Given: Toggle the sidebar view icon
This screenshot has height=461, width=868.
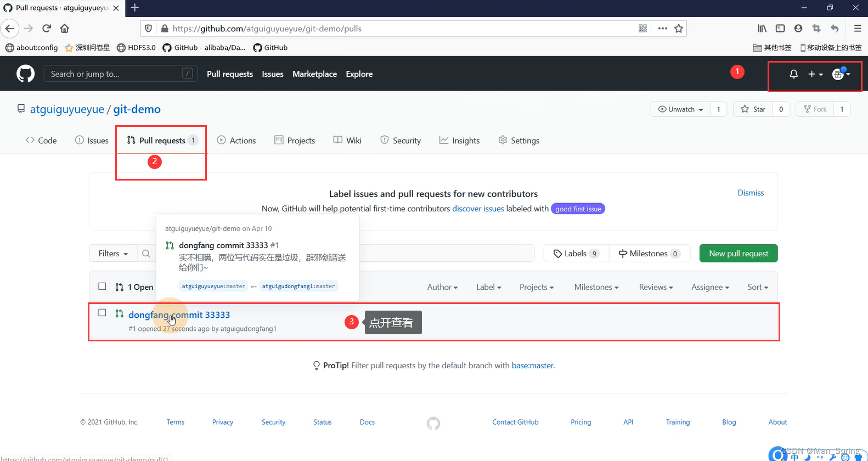Looking at the screenshot, I should click(x=780, y=29).
